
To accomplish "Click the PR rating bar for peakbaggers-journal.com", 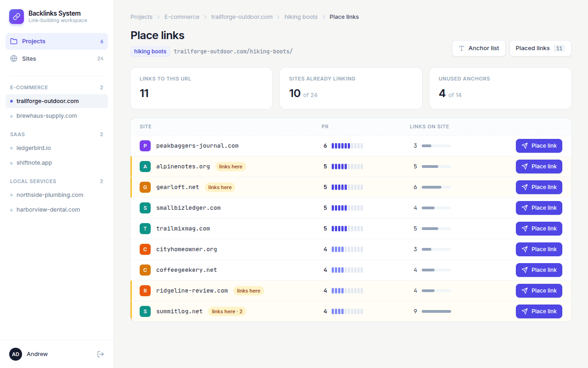I will coord(347,146).
